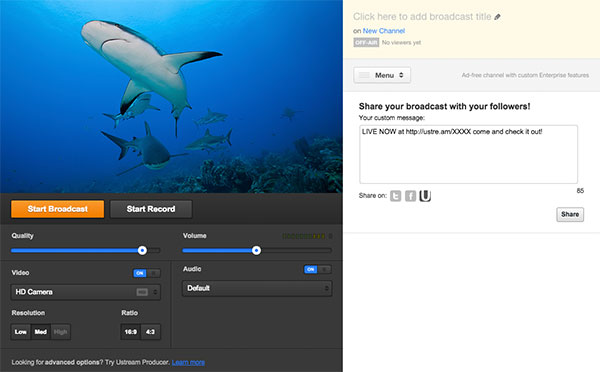
Task: Click the custom message text box
Action: [x=468, y=154]
